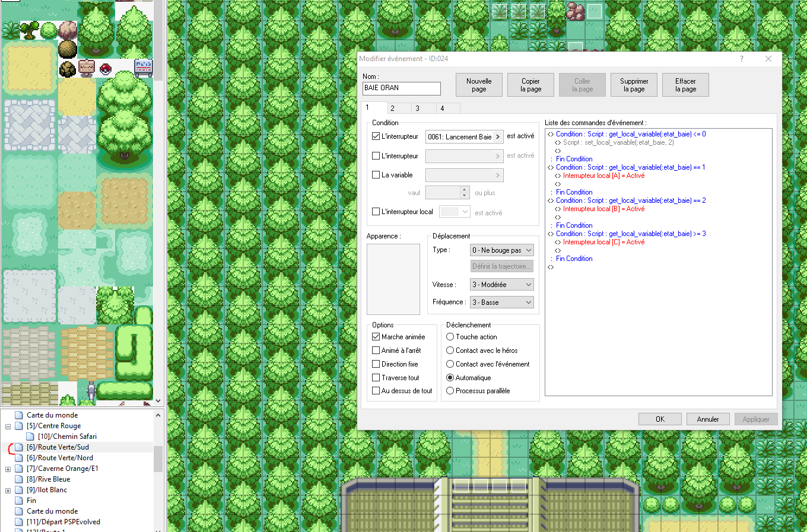807x532 pixels.
Task: Select map [11]/Départ PSPEvolved
Action: [63, 522]
